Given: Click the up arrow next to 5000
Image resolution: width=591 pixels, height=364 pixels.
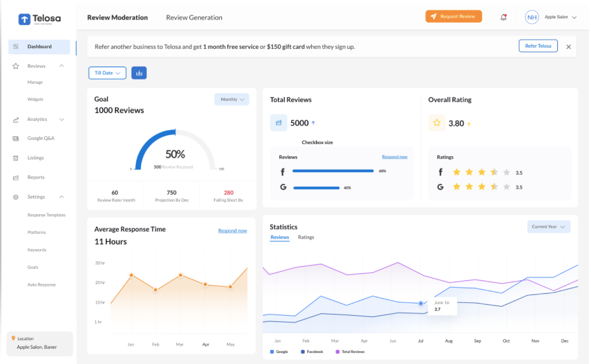Looking at the screenshot, I should pyautogui.click(x=313, y=123).
